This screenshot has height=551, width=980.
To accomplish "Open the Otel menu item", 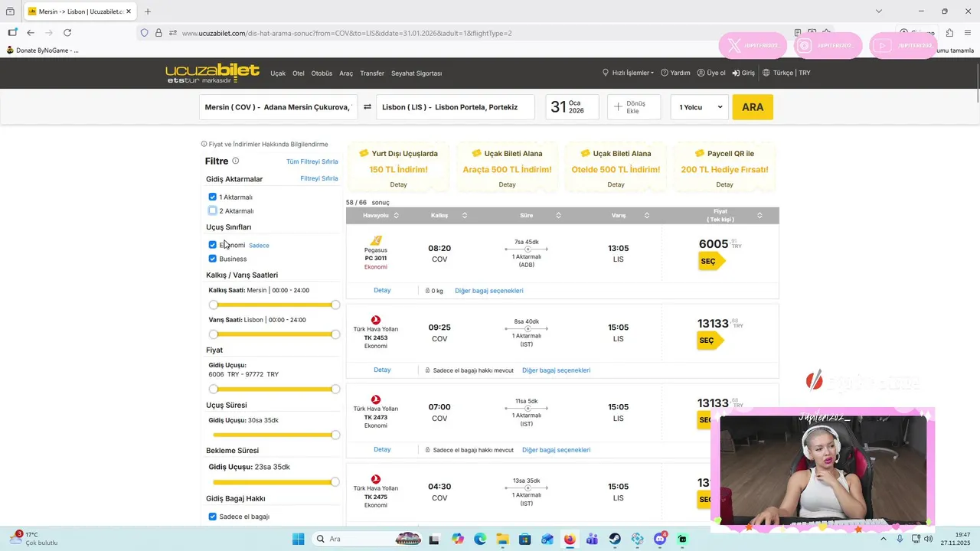I will pyautogui.click(x=299, y=73).
